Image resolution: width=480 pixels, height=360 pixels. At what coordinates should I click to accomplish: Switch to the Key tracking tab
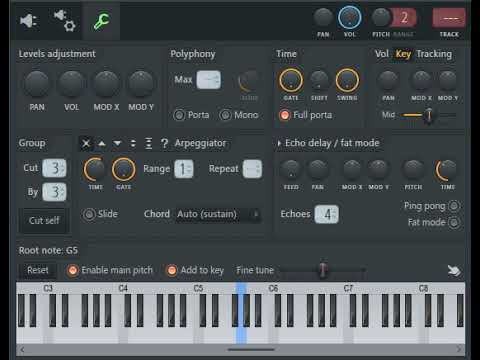[403, 54]
